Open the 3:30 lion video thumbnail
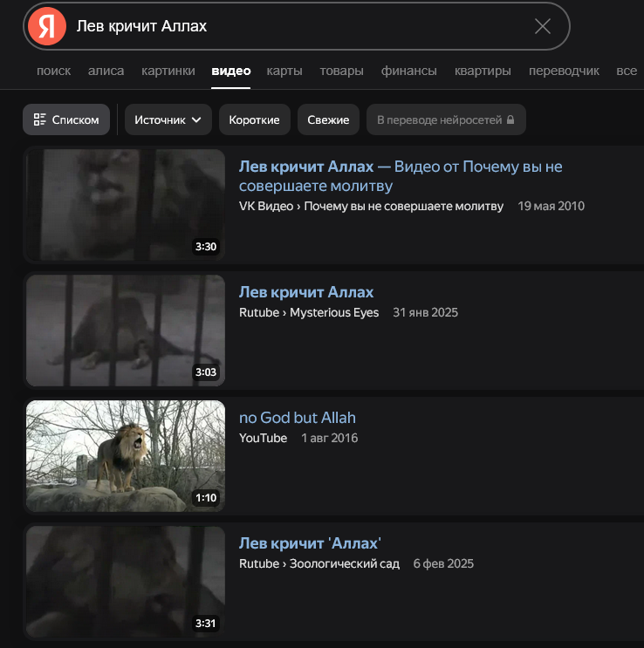This screenshot has width=644, height=648. coord(126,205)
